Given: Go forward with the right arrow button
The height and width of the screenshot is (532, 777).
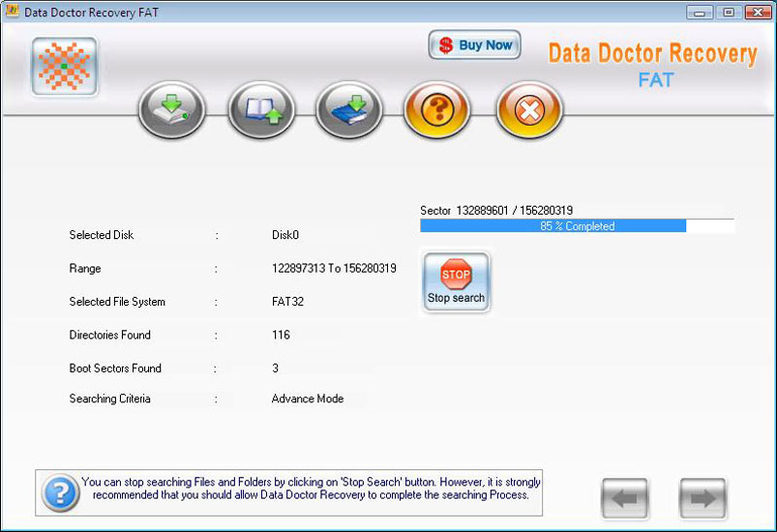Looking at the screenshot, I should 702,498.
